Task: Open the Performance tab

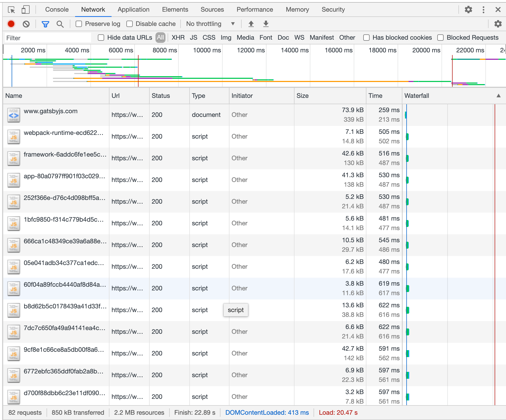Action: 255,10
